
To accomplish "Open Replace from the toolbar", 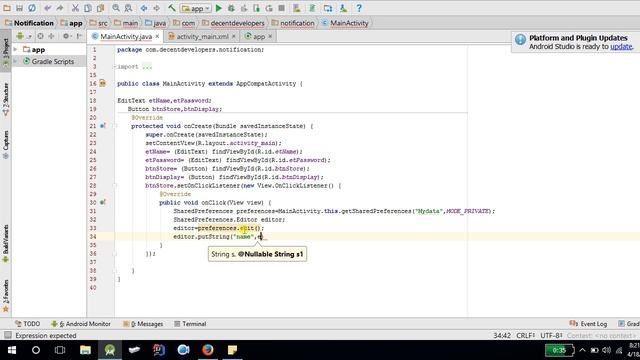I will point(128,8).
